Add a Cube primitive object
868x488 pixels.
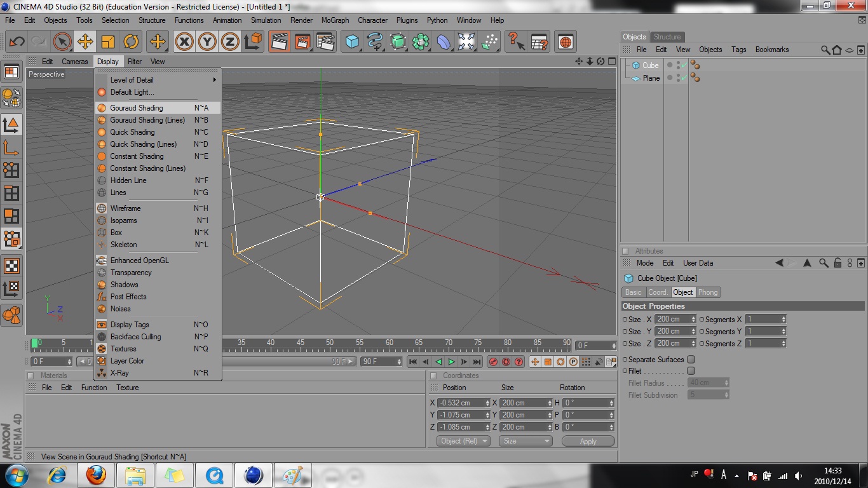(x=352, y=42)
